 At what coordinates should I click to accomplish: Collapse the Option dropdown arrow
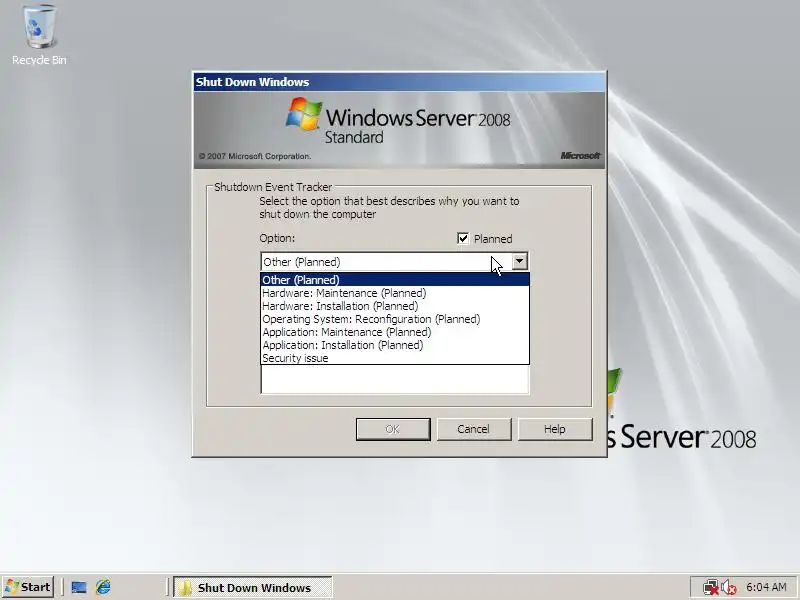click(519, 261)
